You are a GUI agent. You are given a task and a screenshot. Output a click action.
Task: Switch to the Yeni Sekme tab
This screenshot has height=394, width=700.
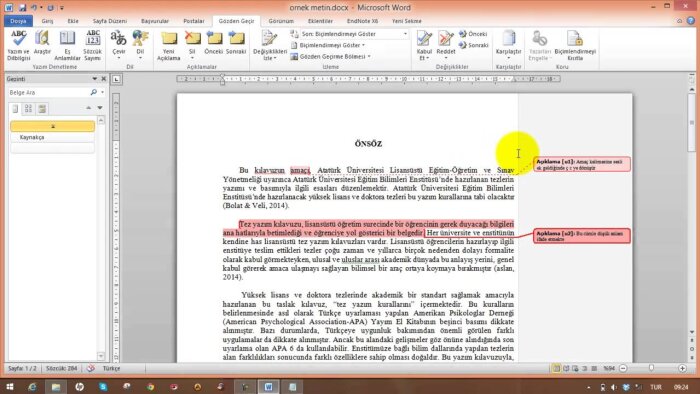[406, 21]
